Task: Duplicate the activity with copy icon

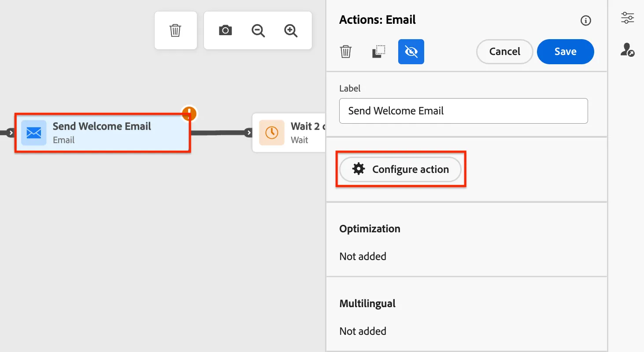Action: coord(378,51)
